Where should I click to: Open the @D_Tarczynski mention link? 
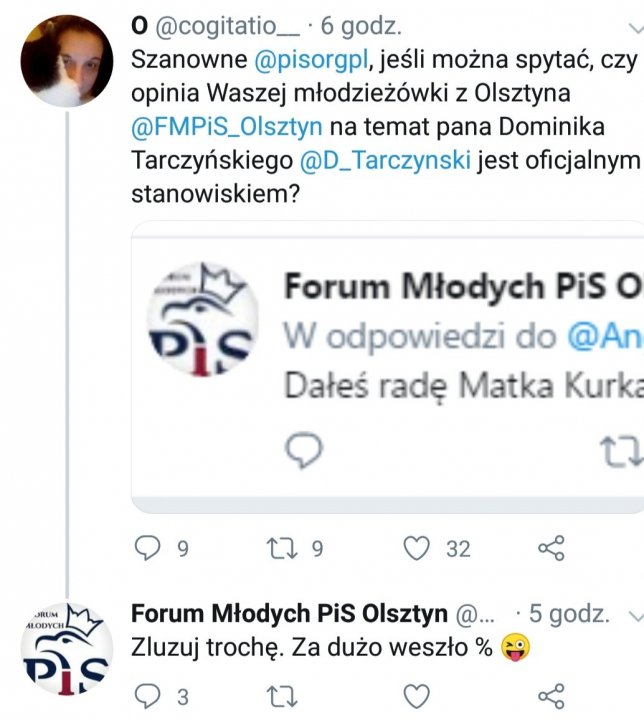[385, 161]
